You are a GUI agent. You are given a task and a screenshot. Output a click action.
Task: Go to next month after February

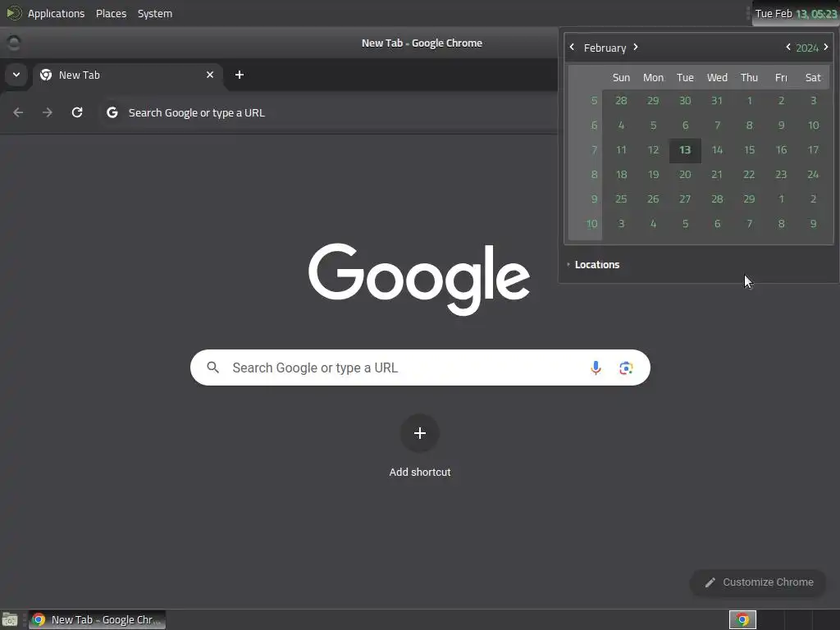coord(636,47)
